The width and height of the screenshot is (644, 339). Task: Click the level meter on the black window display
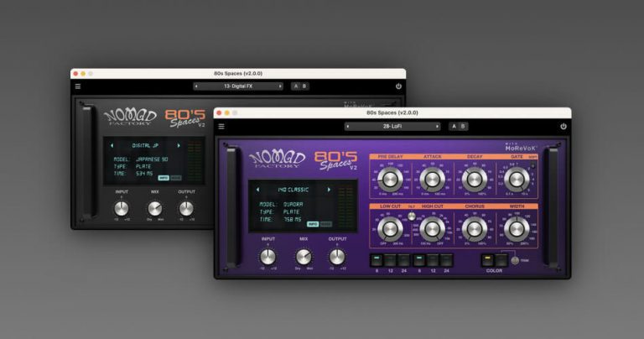point(195,161)
